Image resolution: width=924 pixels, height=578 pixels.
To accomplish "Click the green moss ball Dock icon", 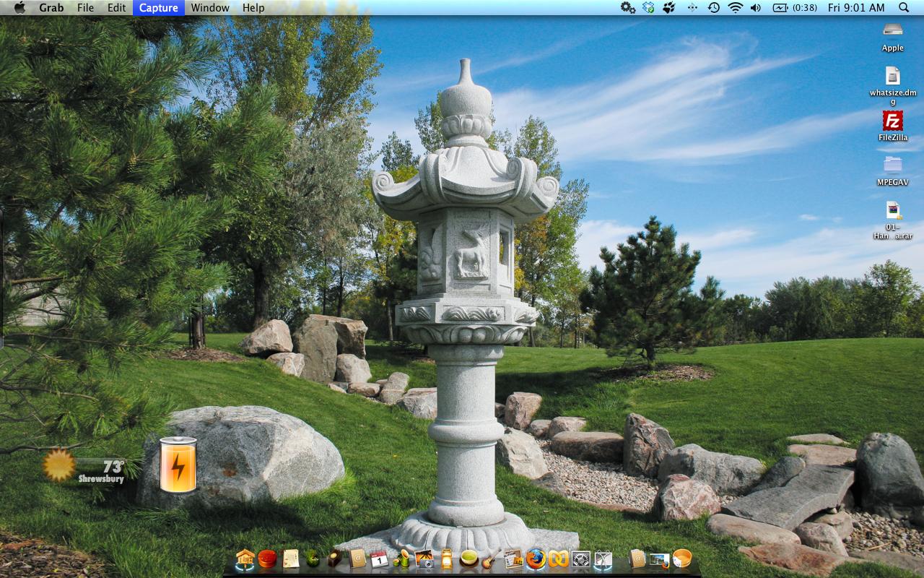I will point(312,558).
